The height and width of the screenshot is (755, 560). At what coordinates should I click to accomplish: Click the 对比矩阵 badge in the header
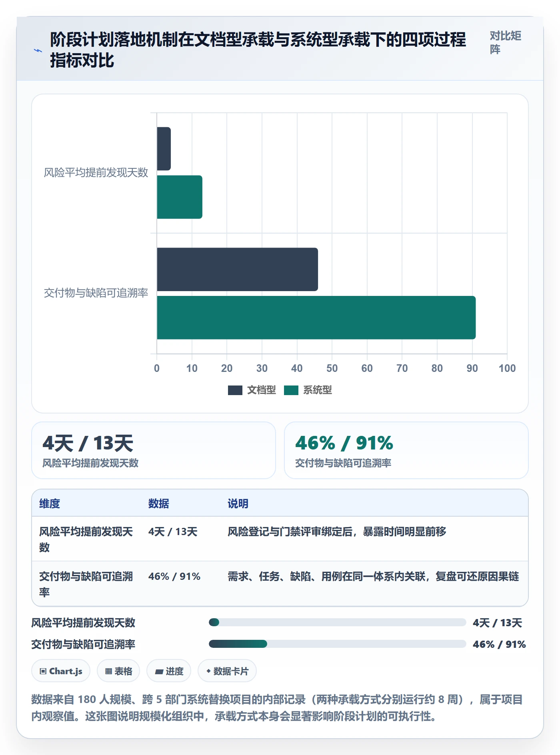(505, 42)
